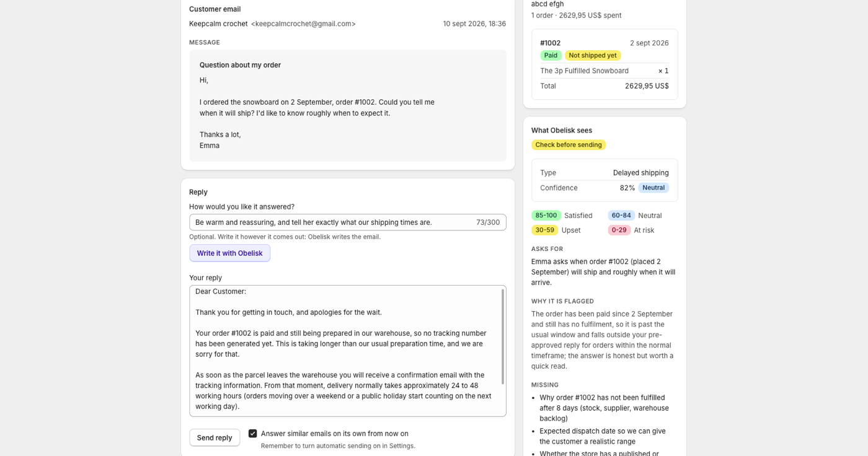
Task: Click The 3p Fulfilled Snowboard line item
Action: point(584,71)
